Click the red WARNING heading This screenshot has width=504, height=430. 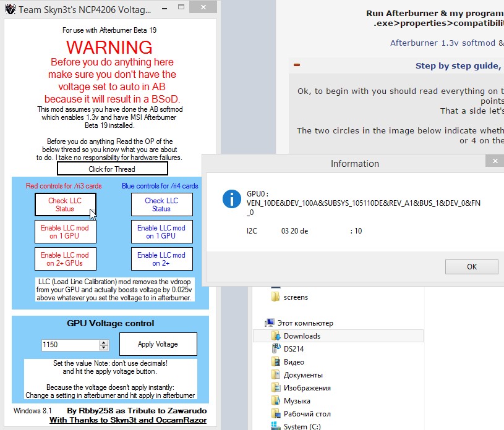click(x=109, y=47)
